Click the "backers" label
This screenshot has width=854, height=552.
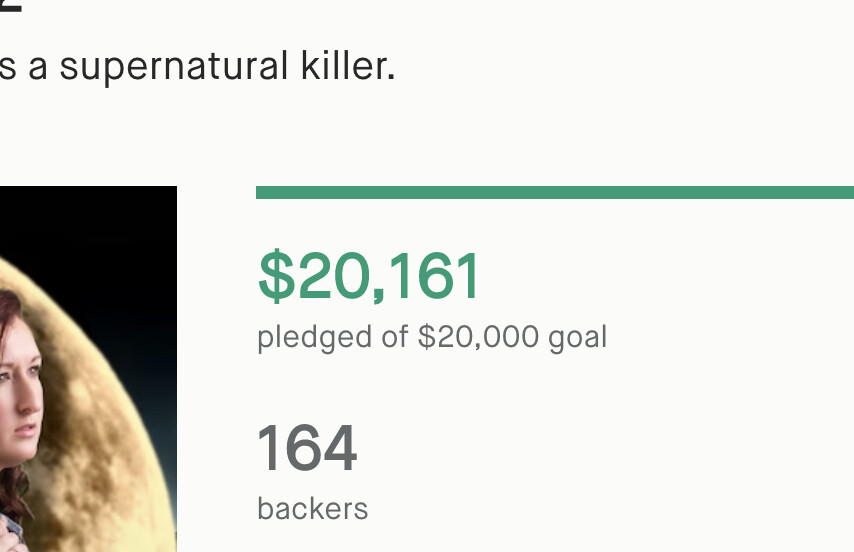312,509
